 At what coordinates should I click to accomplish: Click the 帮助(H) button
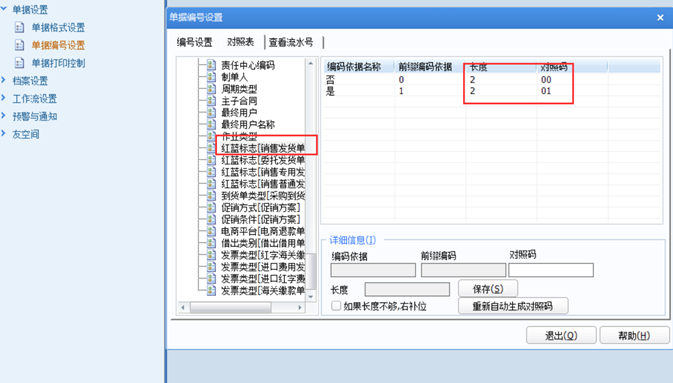(x=634, y=335)
